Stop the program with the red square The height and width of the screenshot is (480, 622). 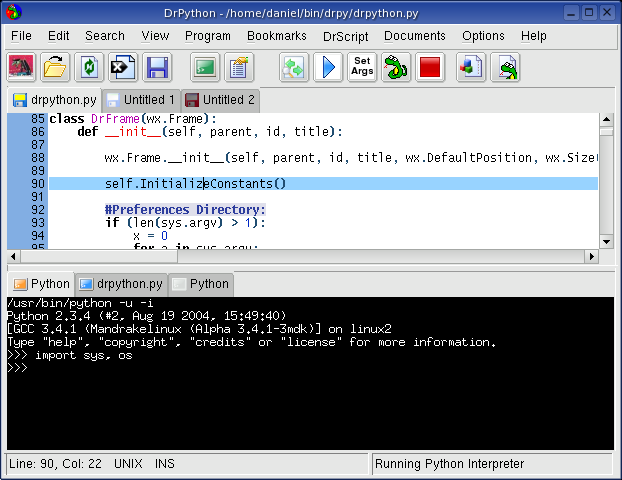pyautogui.click(x=430, y=67)
